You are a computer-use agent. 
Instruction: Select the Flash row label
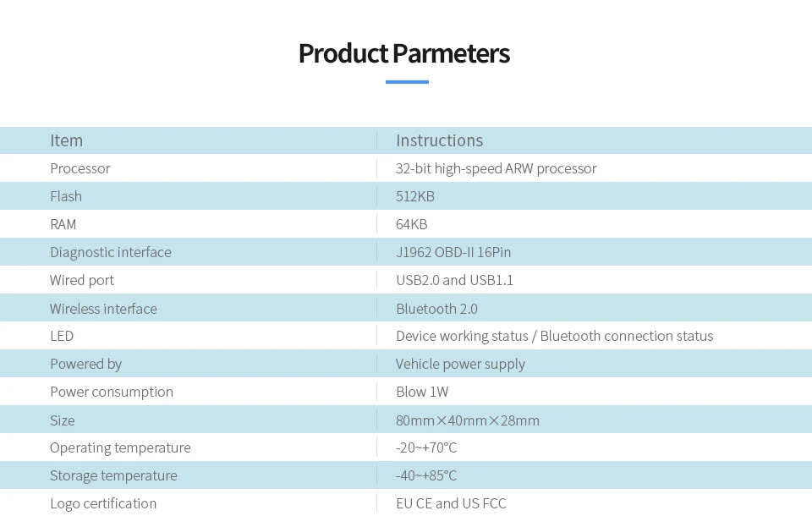[x=66, y=196]
